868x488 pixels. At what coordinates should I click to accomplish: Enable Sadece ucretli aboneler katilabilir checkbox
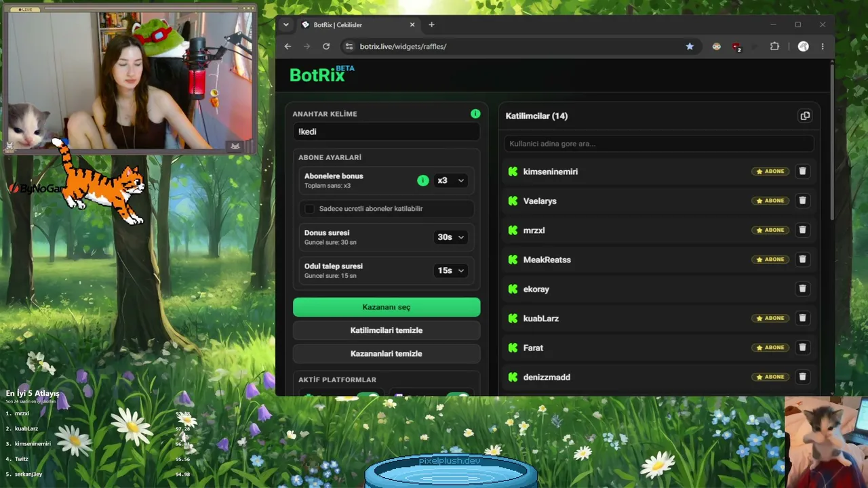[x=309, y=209]
